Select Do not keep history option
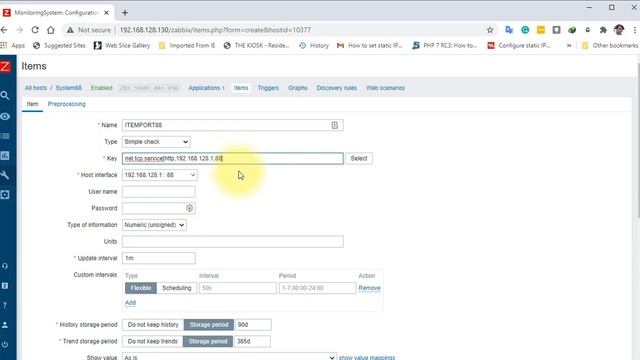 click(153, 325)
